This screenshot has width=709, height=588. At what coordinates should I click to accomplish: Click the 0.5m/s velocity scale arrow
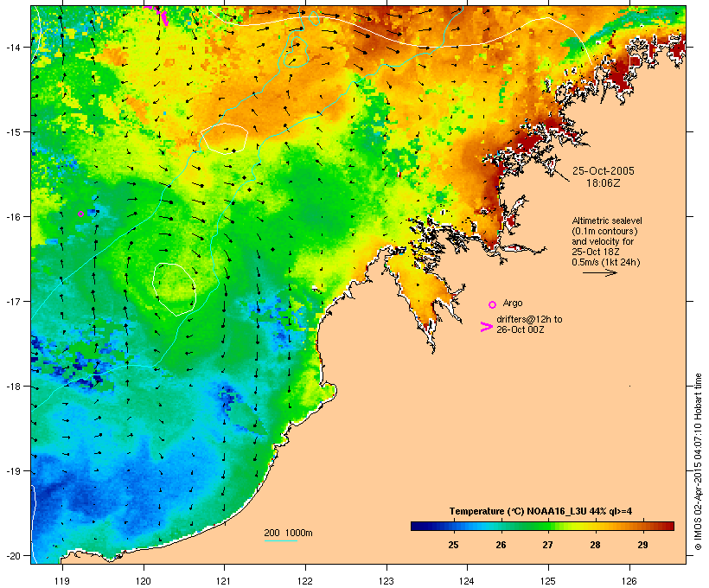[x=599, y=272]
